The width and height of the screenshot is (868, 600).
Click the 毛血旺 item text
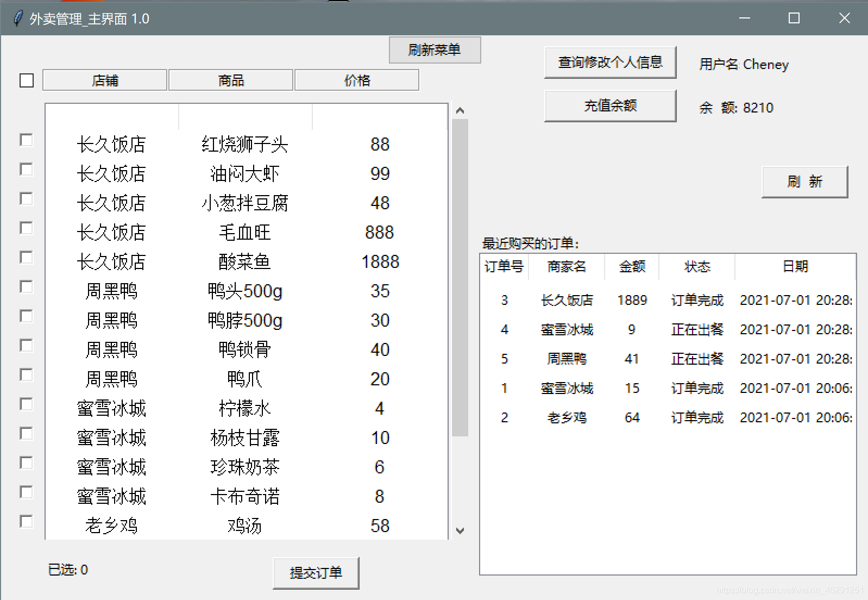point(244,233)
